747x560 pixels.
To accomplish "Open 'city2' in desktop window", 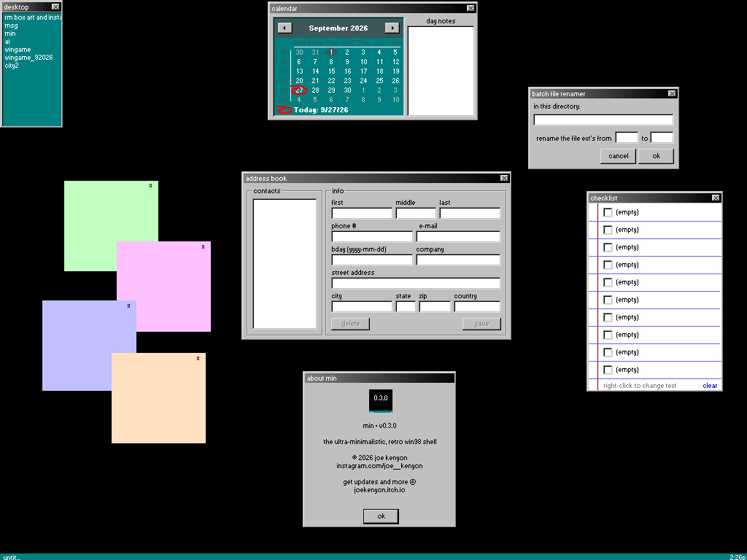I will 12,66.
